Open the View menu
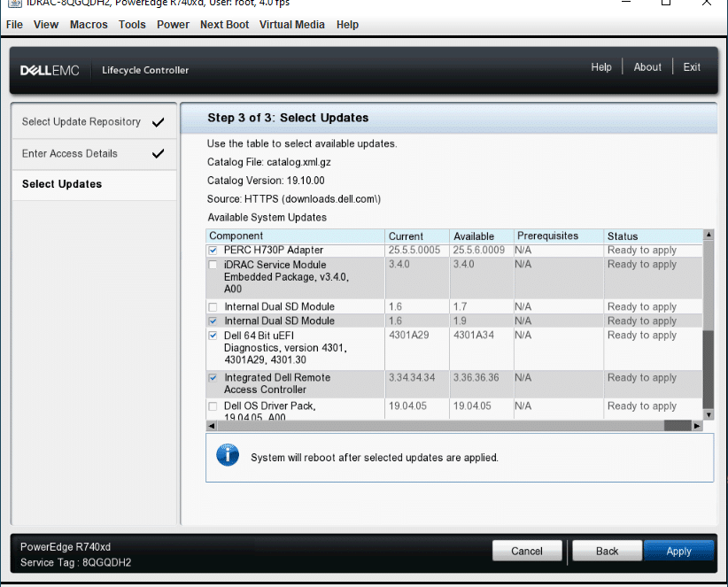 [x=46, y=25]
